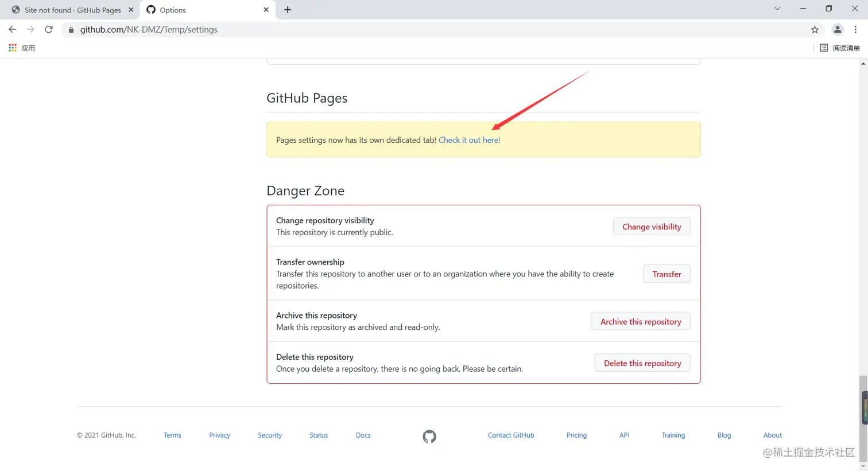868x471 pixels.
Task: Open the Training footer link
Action: click(x=673, y=435)
